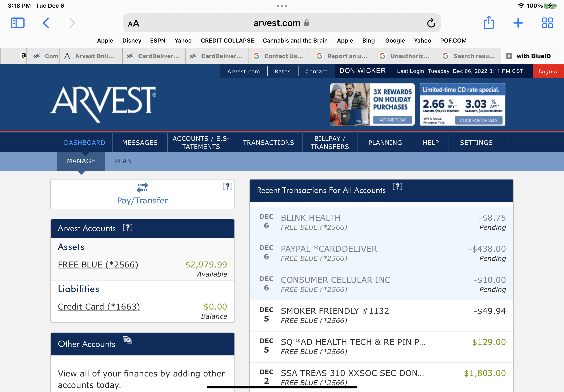Open FREE BLUE (*2566) account link
Image resolution: width=564 pixels, height=392 pixels.
98,265
